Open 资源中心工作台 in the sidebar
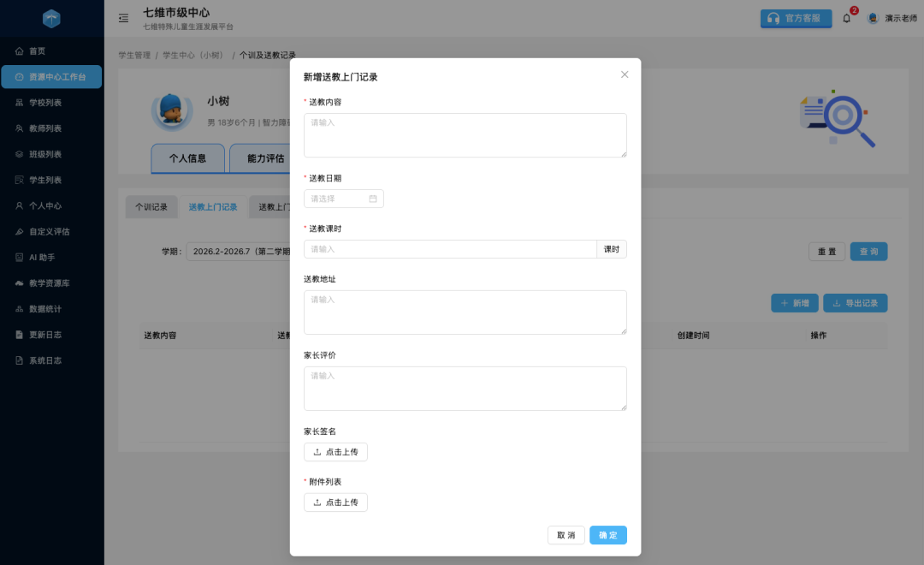 pyautogui.click(x=52, y=77)
